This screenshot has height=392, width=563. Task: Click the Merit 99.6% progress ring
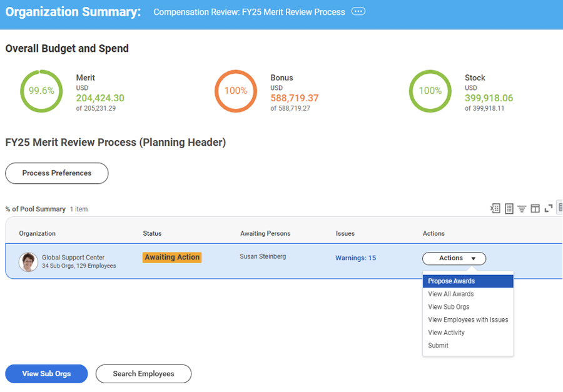coord(41,91)
